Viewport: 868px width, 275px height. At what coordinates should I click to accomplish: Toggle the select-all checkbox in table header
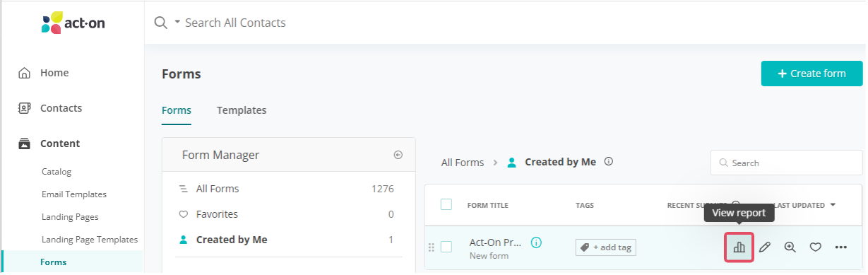(x=446, y=204)
